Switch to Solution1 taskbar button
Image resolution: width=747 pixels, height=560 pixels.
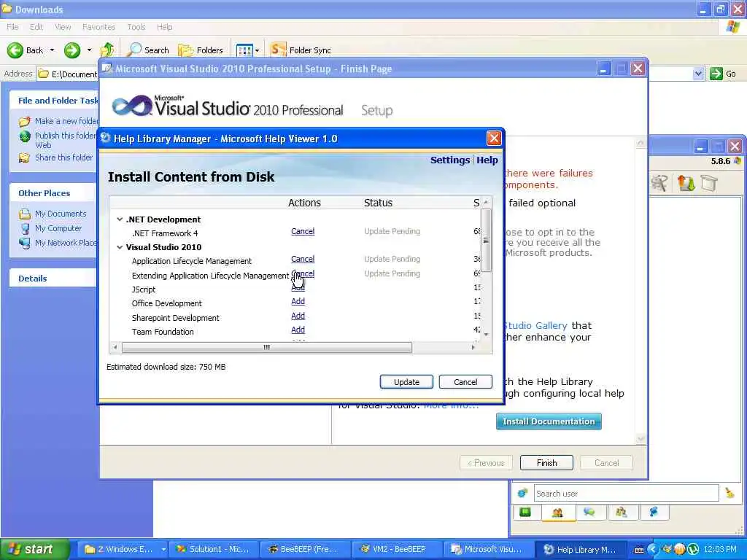pos(213,549)
